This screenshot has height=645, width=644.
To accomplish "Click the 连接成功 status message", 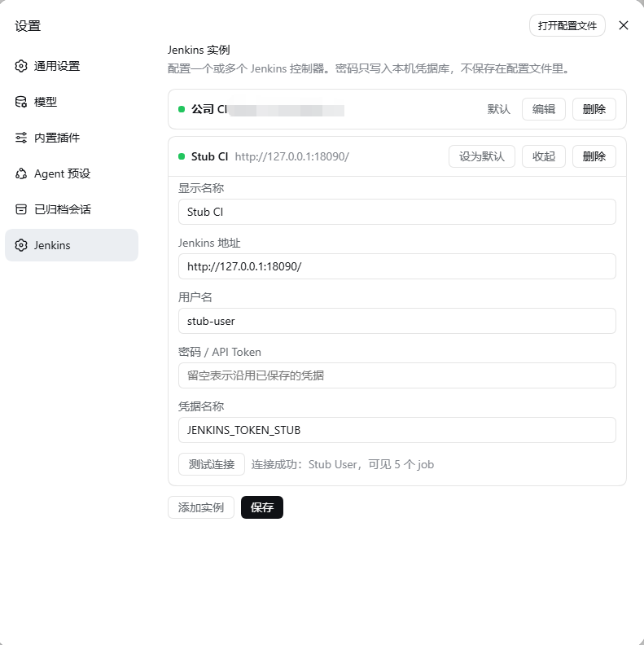I will coord(343,465).
